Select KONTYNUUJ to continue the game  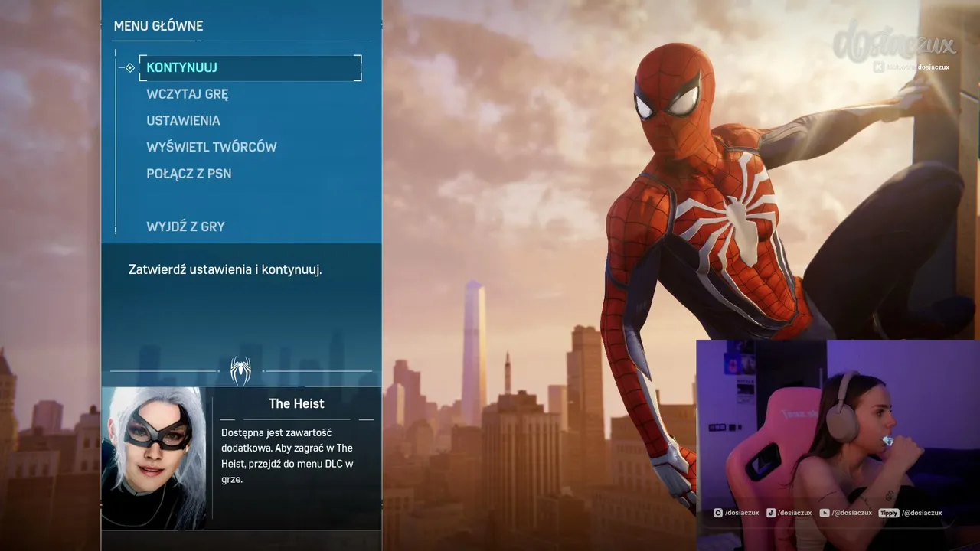250,67
